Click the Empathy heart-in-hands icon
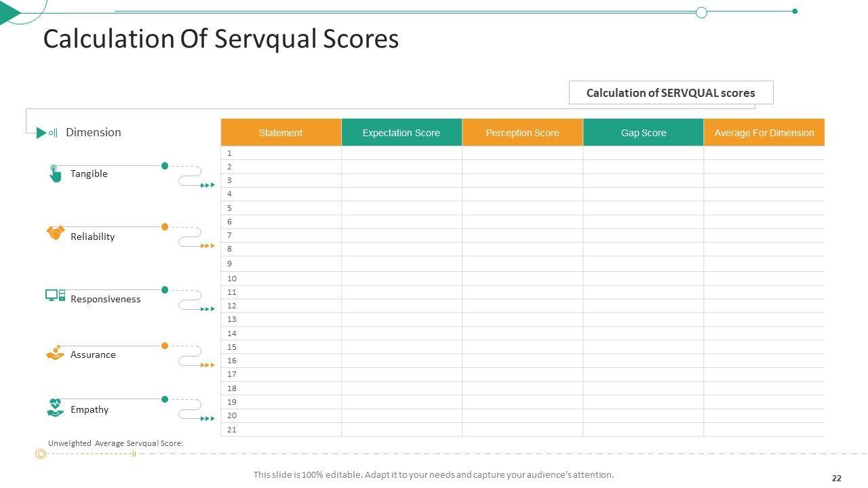This screenshot has width=868, height=488. [56, 407]
